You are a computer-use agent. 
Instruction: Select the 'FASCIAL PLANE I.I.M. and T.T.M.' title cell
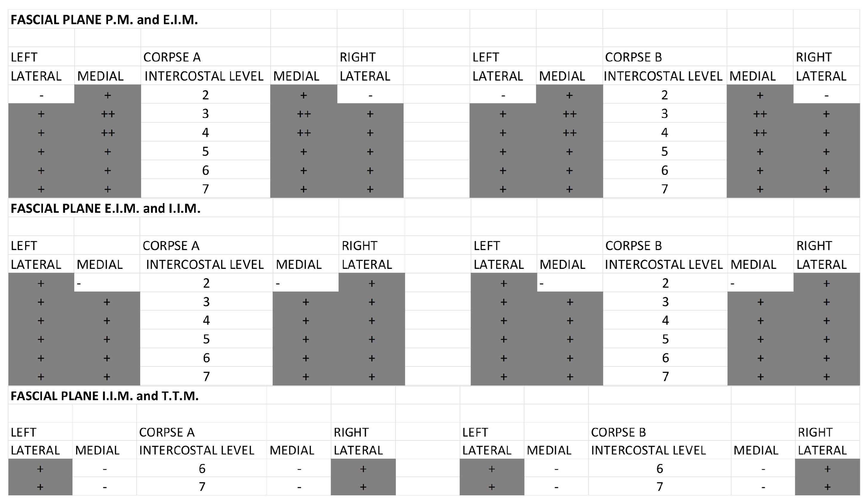tap(104, 396)
